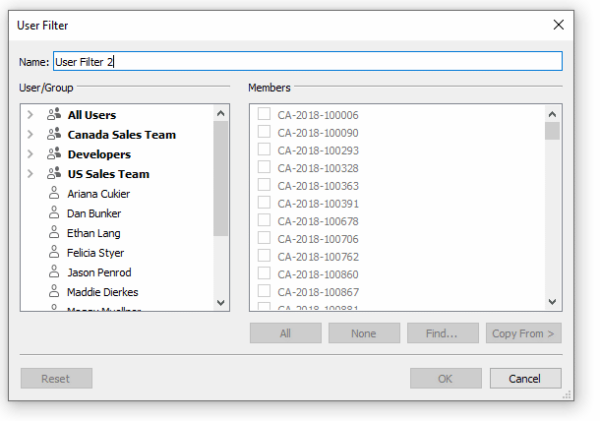Enable the CA-2018-100762 checkbox
The width and height of the screenshot is (600, 421).
(264, 256)
